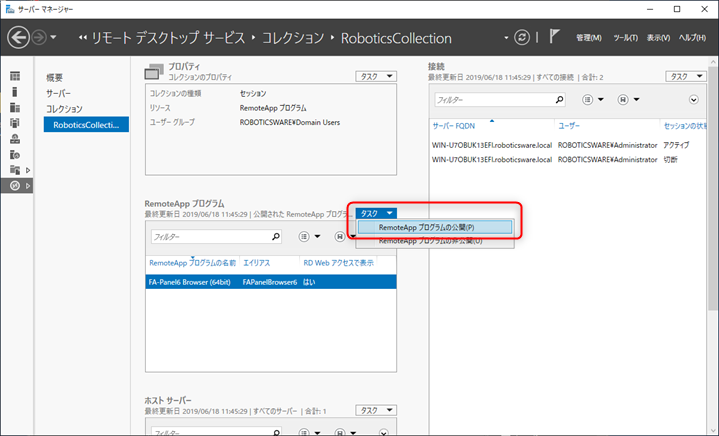The width and height of the screenshot is (719, 436).
Task: Open タスク dropdown in プロパティ section
Action: coord(376,76)
